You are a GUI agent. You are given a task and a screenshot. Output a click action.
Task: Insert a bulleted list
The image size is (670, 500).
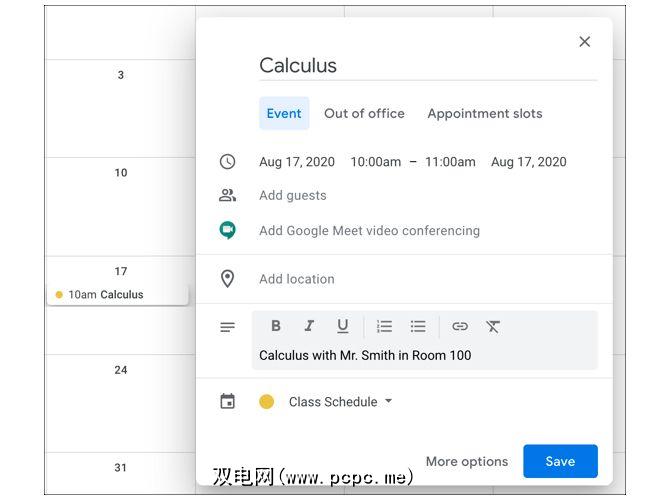tap(418, 326)
